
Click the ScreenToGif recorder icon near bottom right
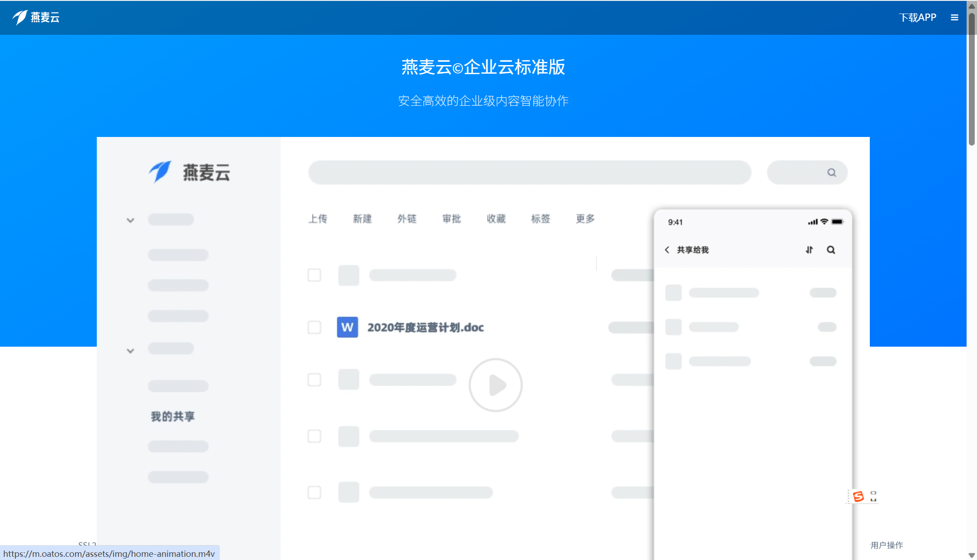click(x=858, y=496)
